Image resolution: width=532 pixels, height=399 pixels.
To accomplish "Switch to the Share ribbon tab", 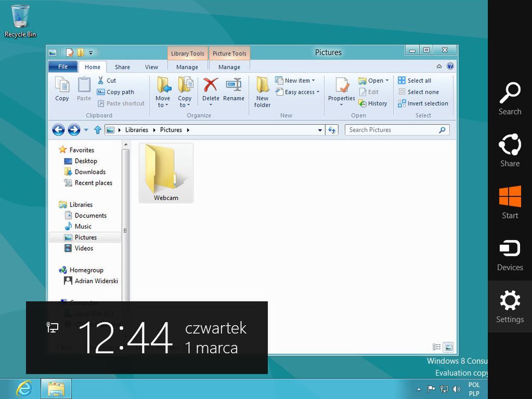I will pos(123,67).
